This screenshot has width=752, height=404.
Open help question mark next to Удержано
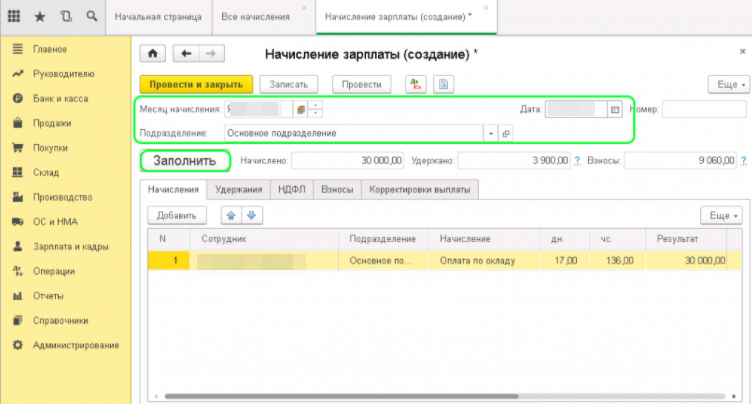(577, 161)
